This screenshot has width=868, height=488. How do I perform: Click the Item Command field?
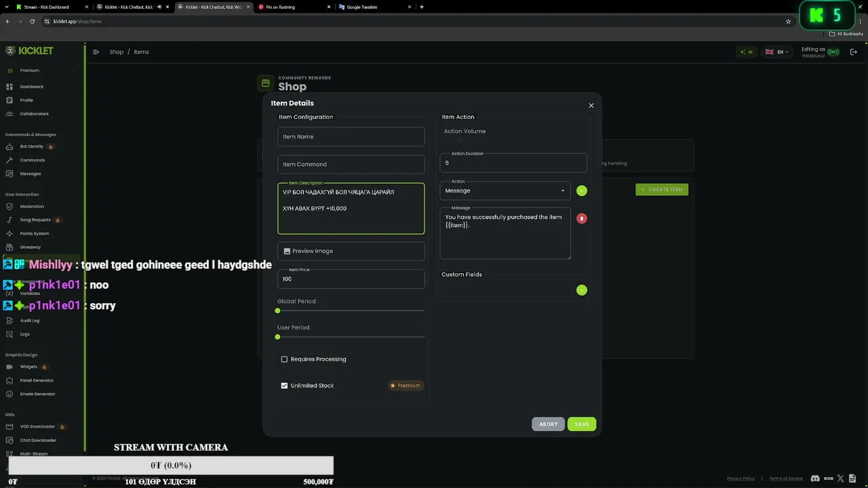click(351, 164)
